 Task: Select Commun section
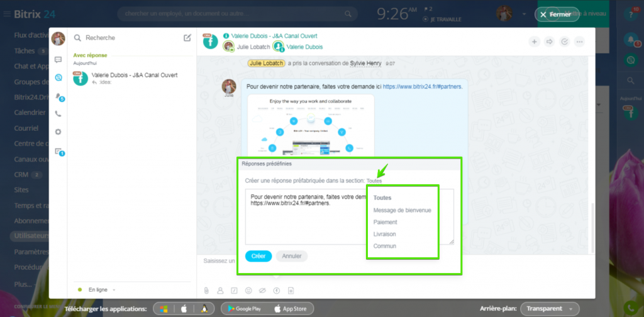[384, 246]
